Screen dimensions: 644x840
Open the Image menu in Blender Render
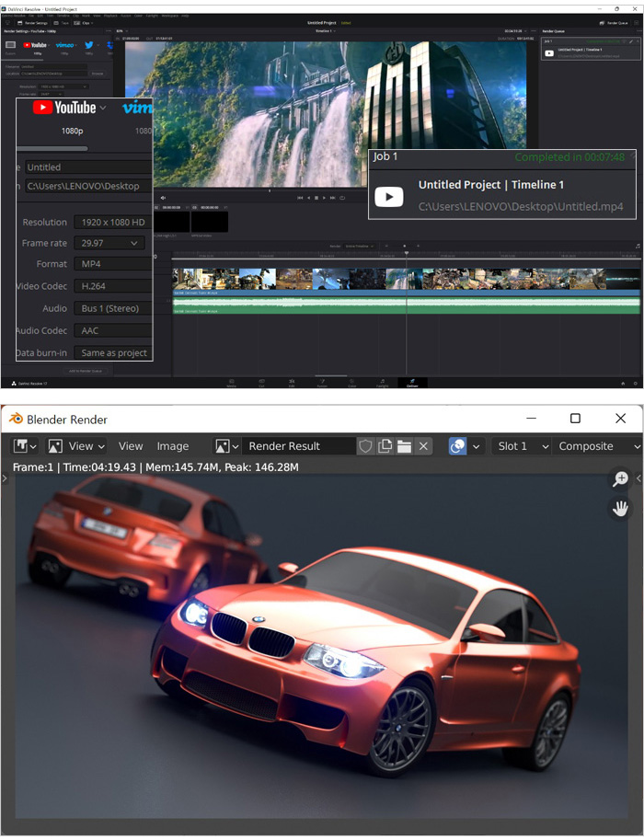click(x=173, y=445)
